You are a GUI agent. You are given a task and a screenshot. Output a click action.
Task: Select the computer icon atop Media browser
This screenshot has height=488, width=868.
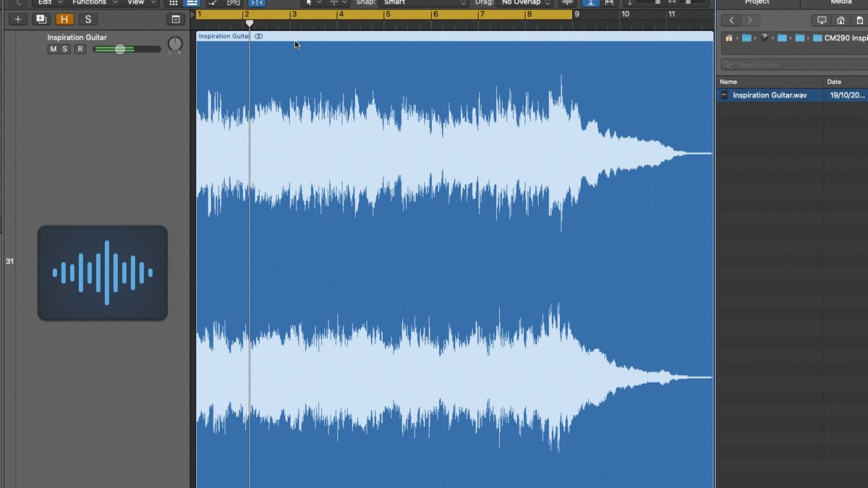pyautogui.click(x=822, y=21)
